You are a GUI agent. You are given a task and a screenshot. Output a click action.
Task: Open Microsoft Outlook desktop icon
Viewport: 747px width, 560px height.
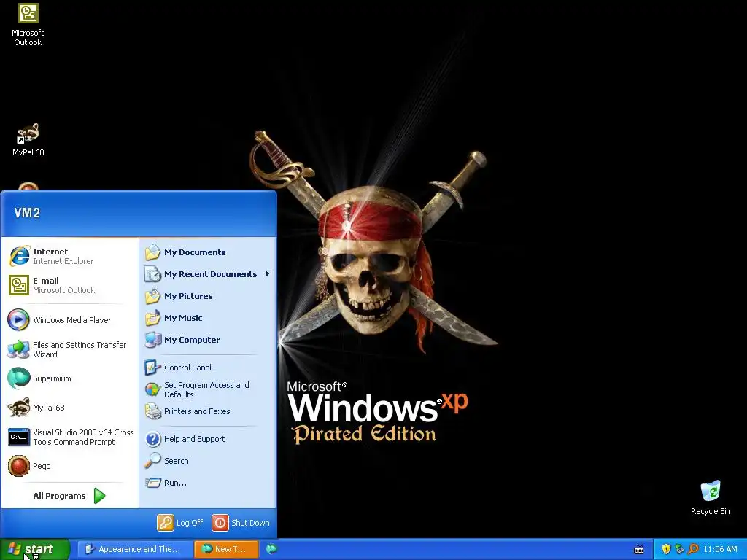[x=28, y=25]
